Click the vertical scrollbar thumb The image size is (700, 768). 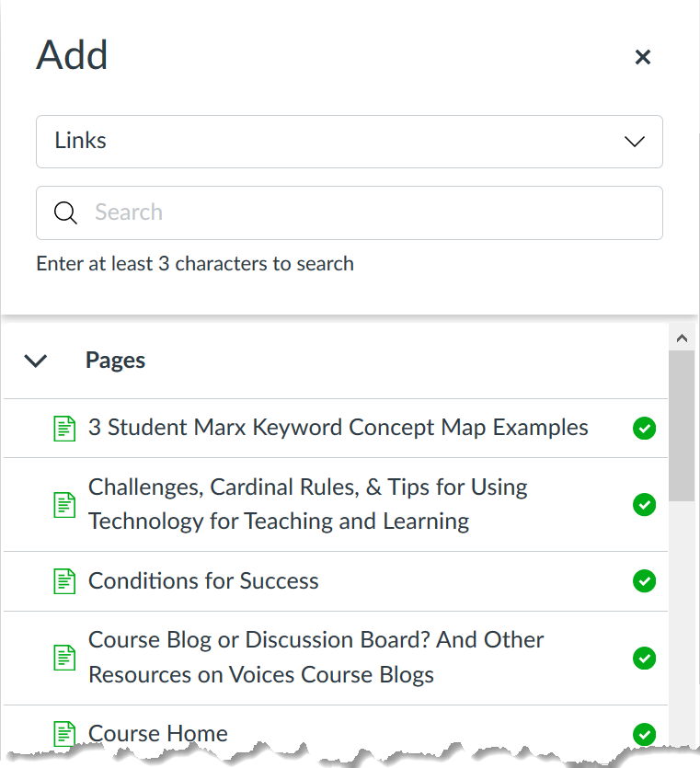(x=682, y=425)
